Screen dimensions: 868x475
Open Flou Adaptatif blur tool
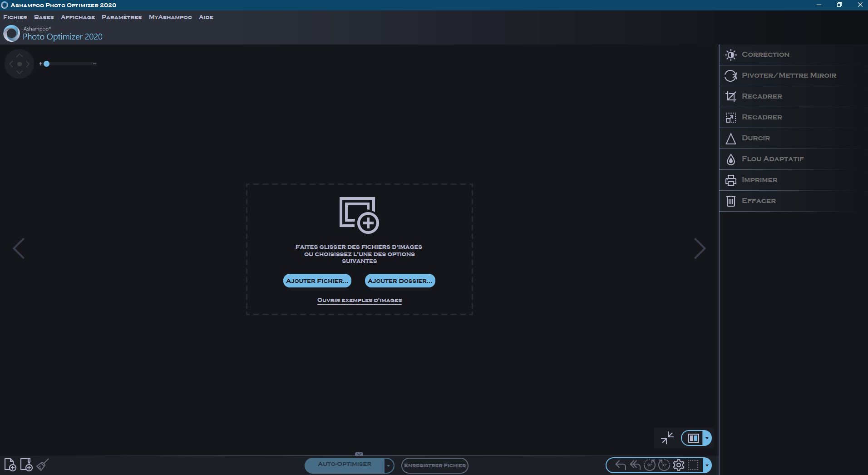[772, 159]
